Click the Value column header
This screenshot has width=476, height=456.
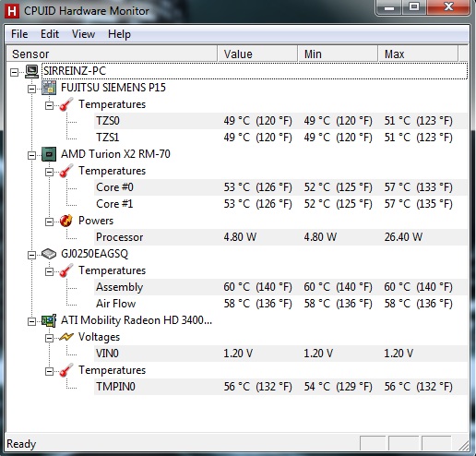tap(257, 54)
